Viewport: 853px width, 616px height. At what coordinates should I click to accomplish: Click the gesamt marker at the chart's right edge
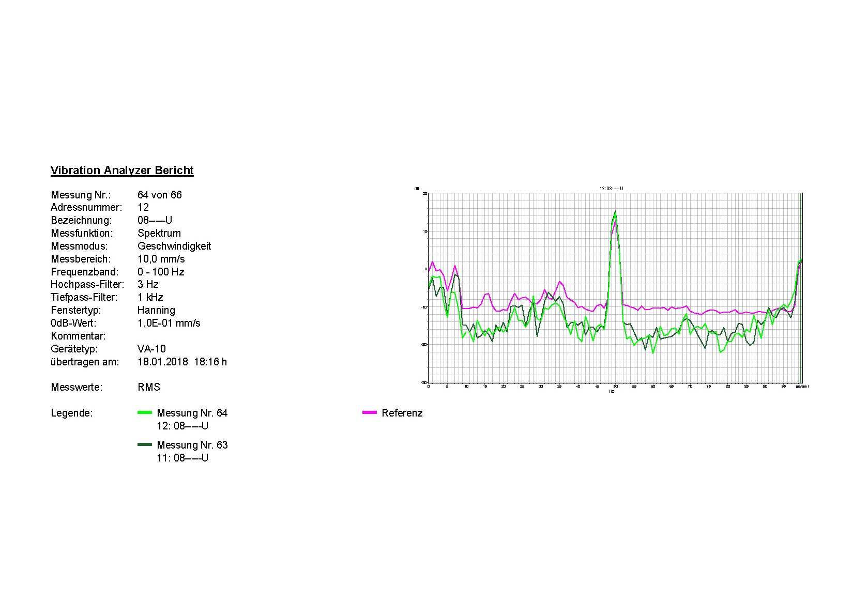tap(802, 386)
